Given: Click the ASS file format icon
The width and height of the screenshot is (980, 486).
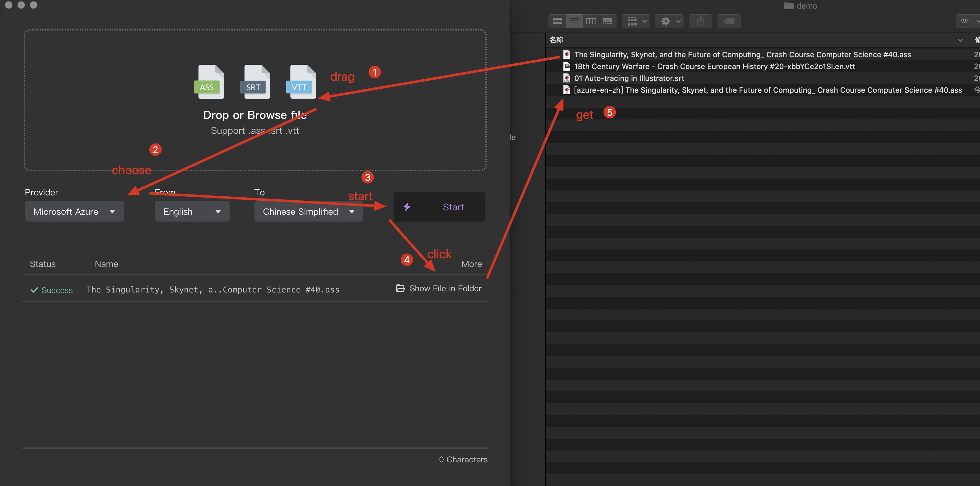Looking at the screenshot, I should (x=209, y=82).
